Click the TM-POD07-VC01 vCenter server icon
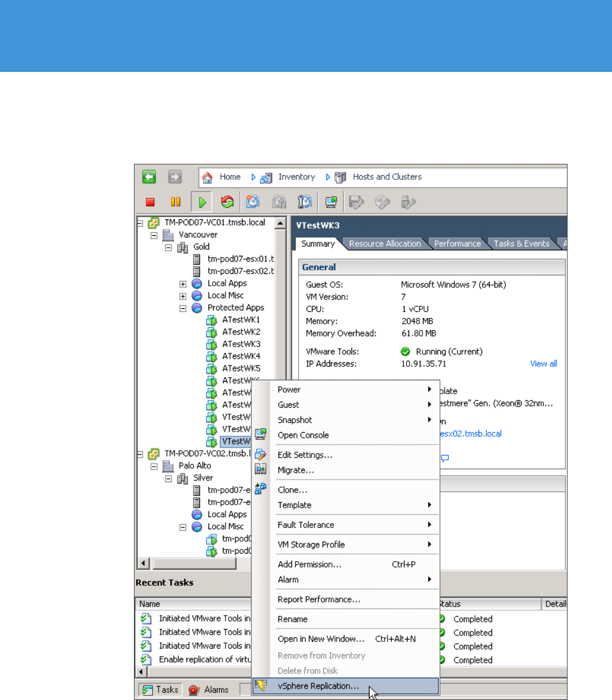 click(154, 223)
